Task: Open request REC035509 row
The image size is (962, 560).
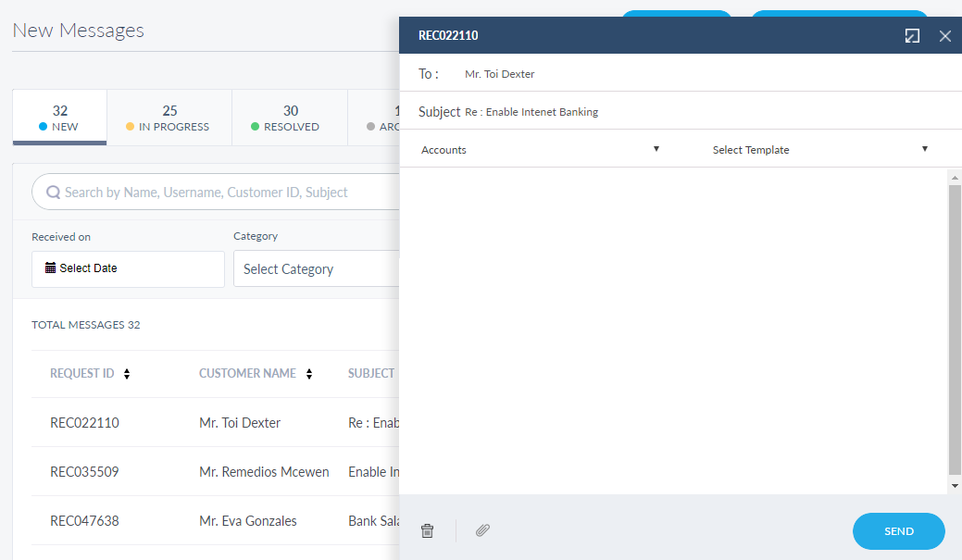Action: click(x=84, y=472)
